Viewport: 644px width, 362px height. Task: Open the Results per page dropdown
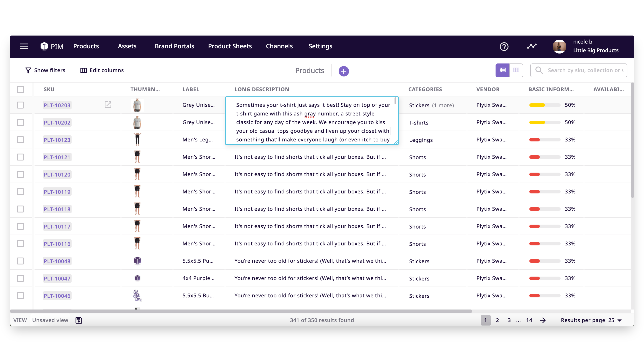(615, 320)
